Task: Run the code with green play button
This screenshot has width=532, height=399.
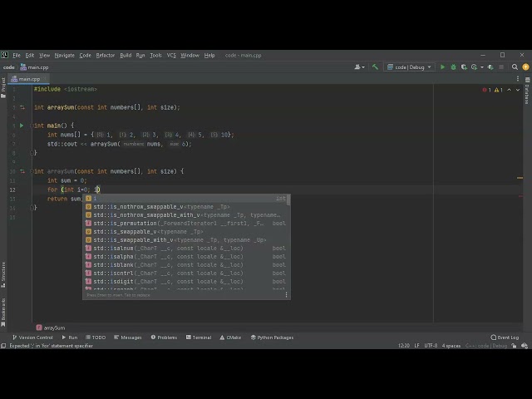Action: [x=442, y=67]
